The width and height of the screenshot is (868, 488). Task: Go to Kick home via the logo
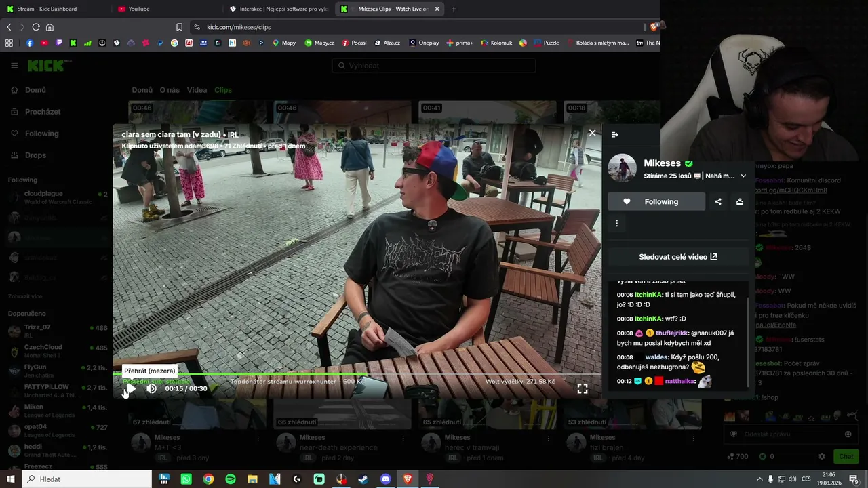tap(46, 66)
